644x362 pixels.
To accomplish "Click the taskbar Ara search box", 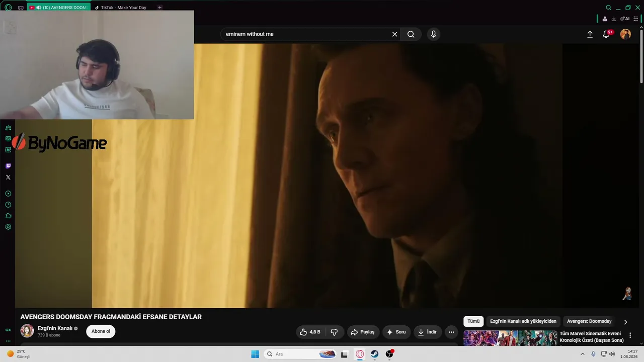I will pyautogui.click(x=300, y=354).
